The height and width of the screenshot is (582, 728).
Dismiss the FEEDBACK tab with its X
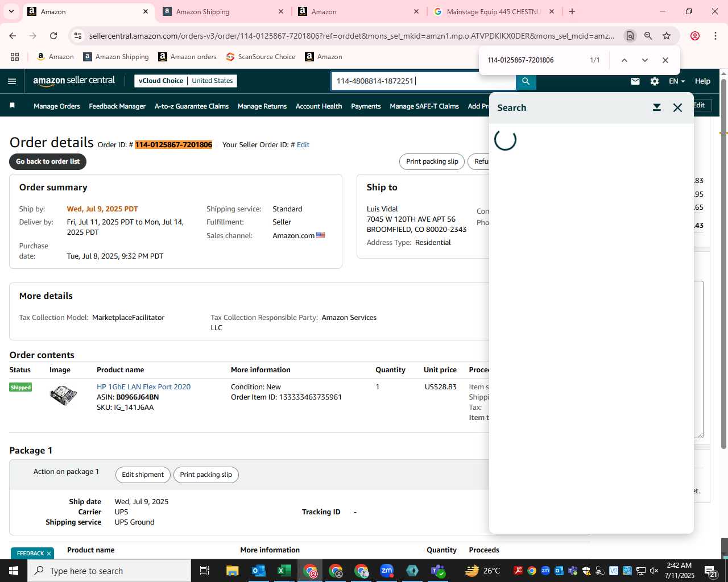tap(49, 554)
